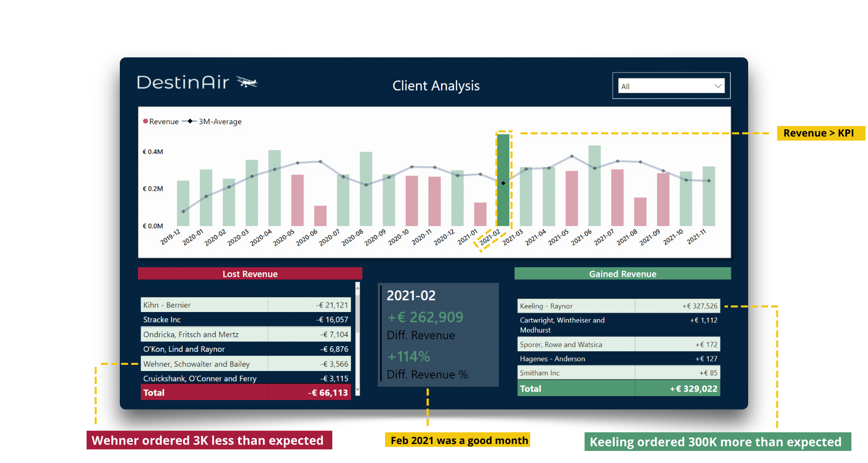Select Sporer, Rowe and Watsica row
Viewport: 868px width, 463px height.
(x=619, y=344)
